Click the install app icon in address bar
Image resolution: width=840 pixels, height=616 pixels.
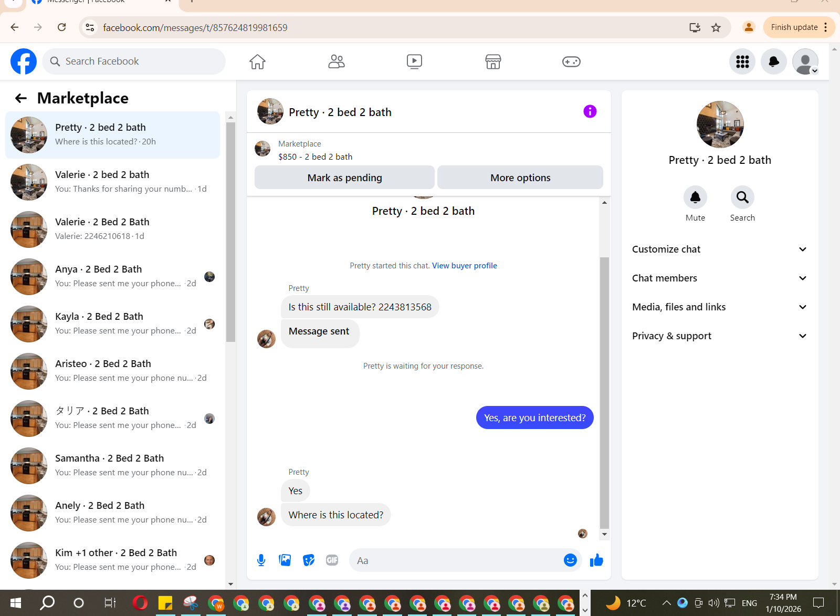(x=695, y=27)
